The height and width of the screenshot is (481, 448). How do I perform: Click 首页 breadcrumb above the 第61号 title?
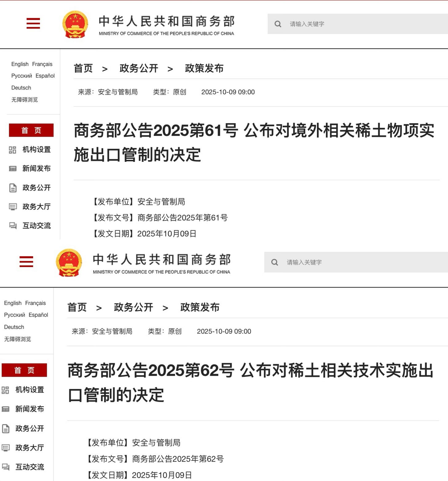pos(83,68)
